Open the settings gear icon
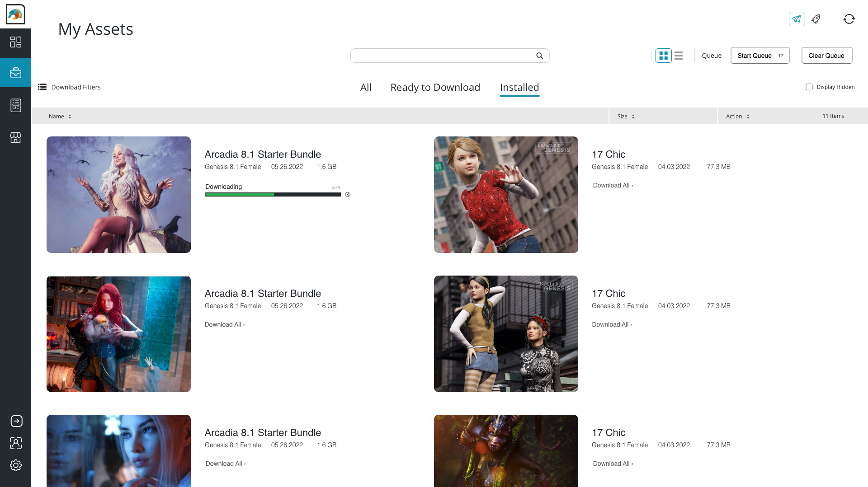 tap(16, 465)
